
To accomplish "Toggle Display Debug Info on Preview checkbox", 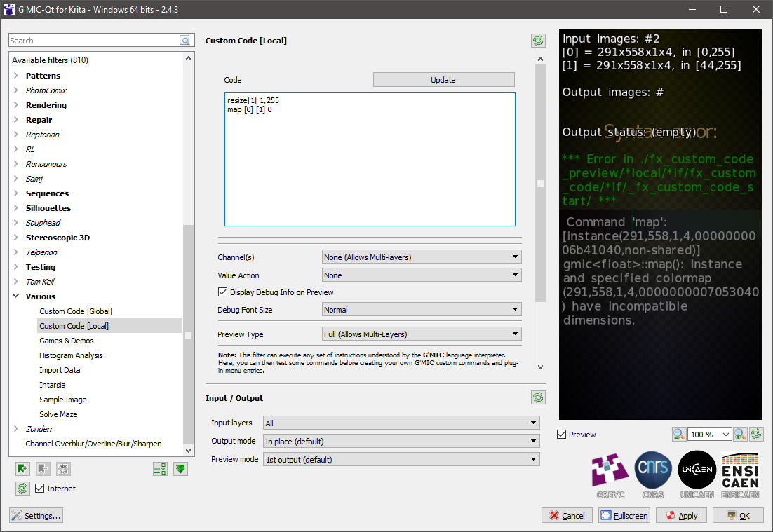I will (x=222, y=292).
